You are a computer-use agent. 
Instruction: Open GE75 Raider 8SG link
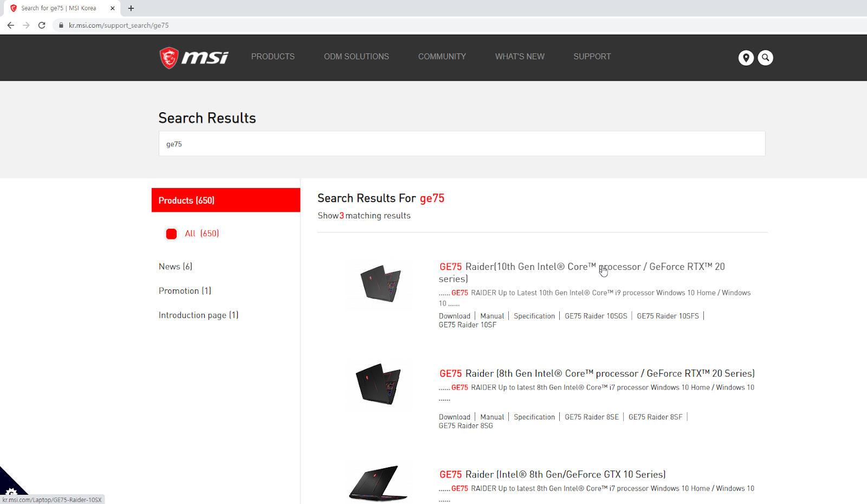coord(466,425)
